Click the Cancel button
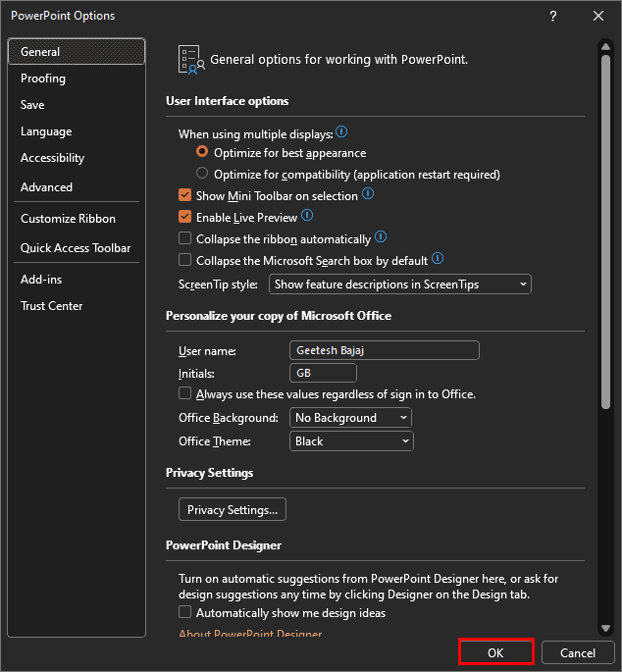Image resolution: width=622 pixels, height=672 pixels. click(x=578, y=652)
